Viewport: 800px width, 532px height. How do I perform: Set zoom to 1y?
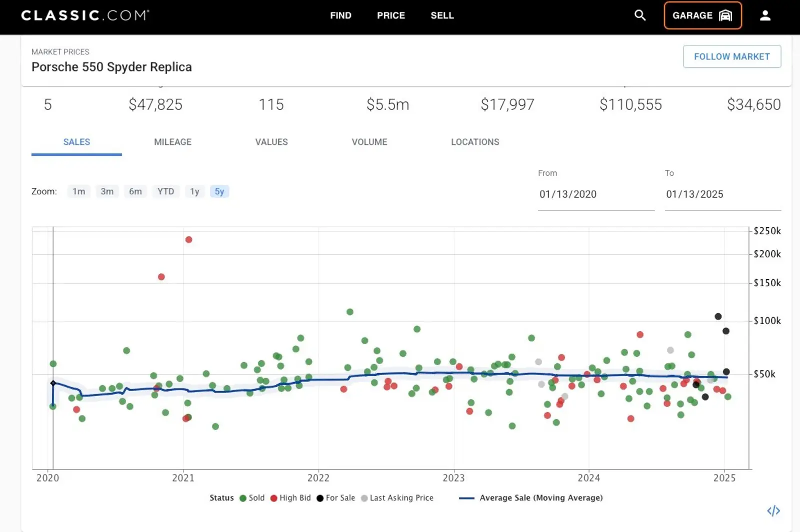[x=194, y=191]
